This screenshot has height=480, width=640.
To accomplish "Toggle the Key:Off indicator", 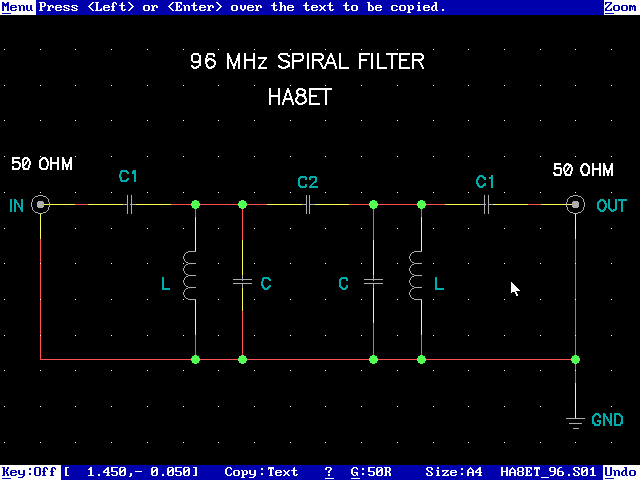I will tap(29, 472).
